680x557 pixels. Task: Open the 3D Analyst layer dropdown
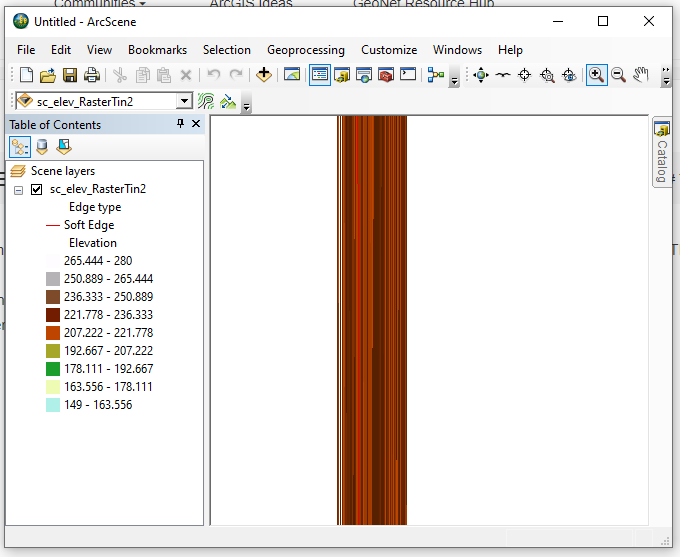tap(184, 101)
